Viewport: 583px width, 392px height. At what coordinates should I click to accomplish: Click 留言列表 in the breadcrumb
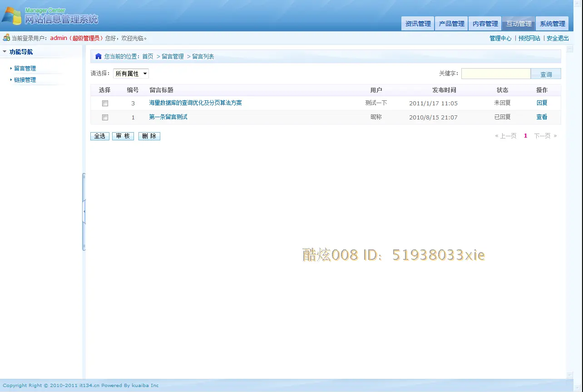(x=203, y=56)
